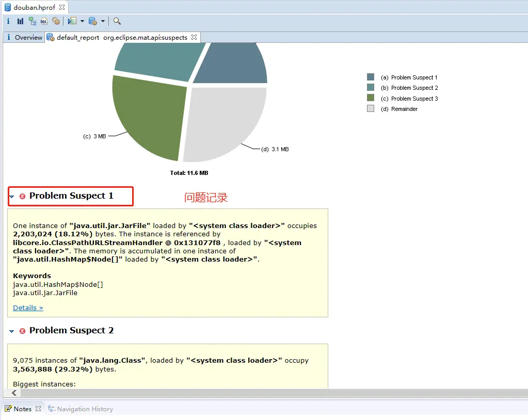The width and height of the screenshot is (528, 420).
Task: Click the "(a) Problem Suspect 1" legend label
Action: (x=409, y=77)
